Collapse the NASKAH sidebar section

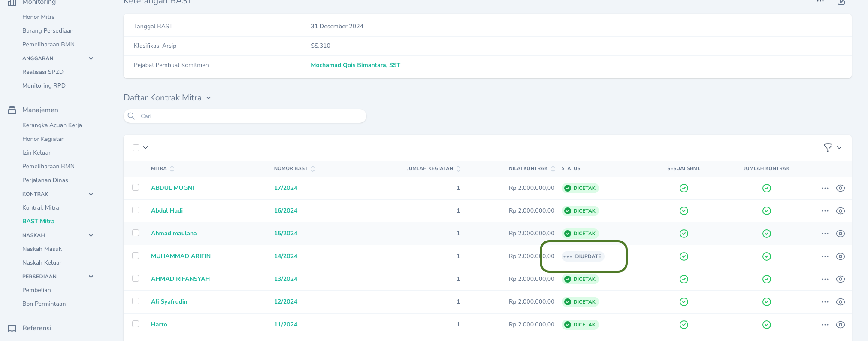[91, 235]
